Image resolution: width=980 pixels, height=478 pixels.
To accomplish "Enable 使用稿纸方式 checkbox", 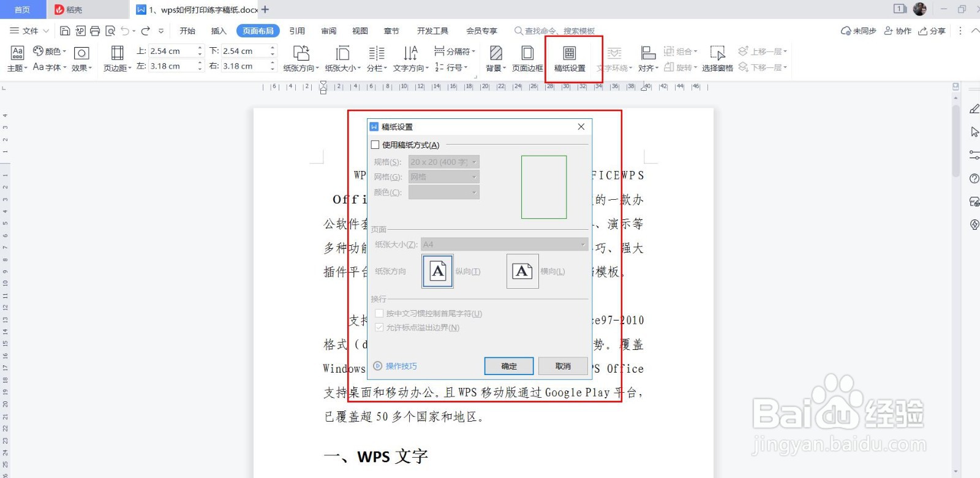I will [x=375, y=145].
